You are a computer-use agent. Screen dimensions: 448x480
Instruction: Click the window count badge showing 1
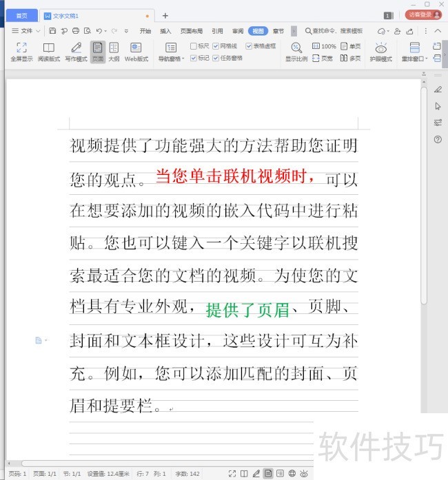[x=389, y=16]
